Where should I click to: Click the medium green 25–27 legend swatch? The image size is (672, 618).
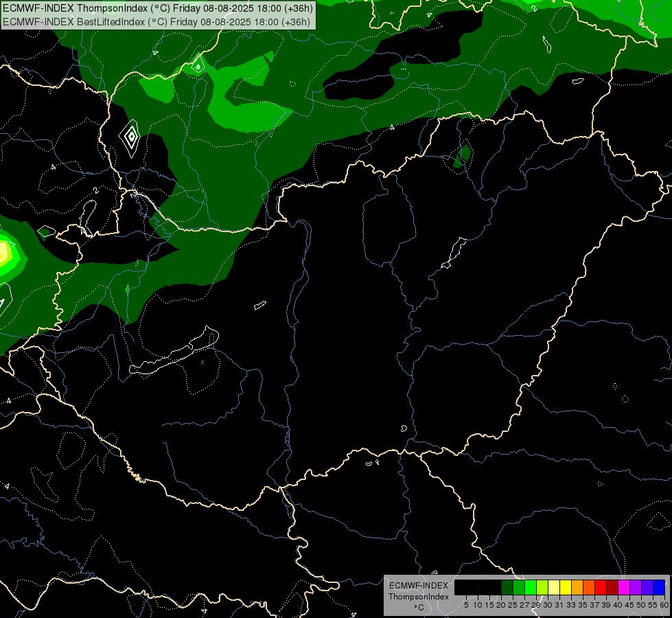(x=519, y=587)
